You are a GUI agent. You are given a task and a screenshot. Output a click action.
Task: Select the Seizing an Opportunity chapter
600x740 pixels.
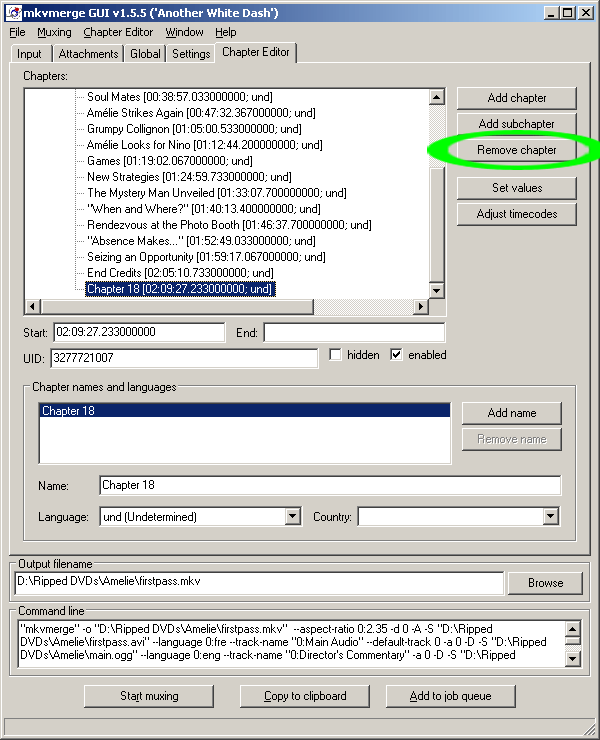(206, 257)
